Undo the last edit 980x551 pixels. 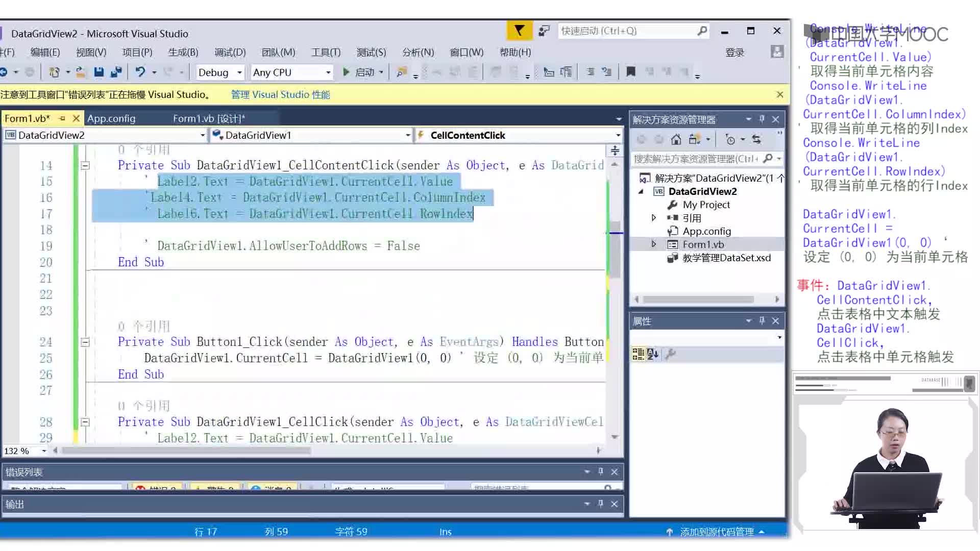[x=140, y=72]
